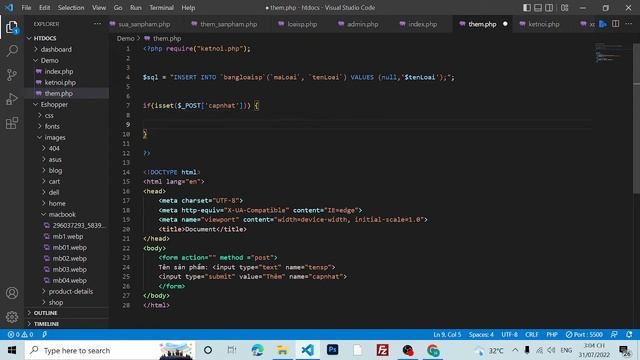This screenshot has height=360, width=640.
Task: Open Photoshop from the taskbar
Action: (x=332, y=350)
